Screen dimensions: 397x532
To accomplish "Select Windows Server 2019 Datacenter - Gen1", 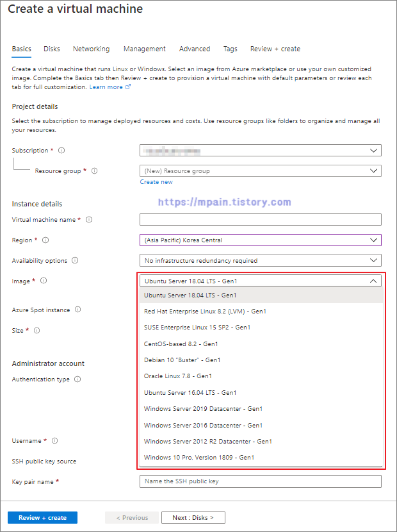I will [261, 408].
